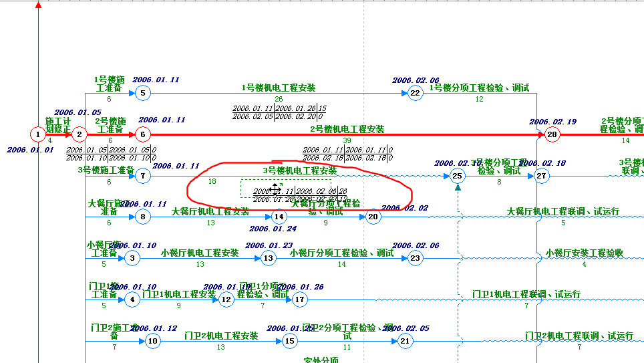Select node 20 dated 2006.02.02
Screen dimensions: 644x363
[x=373, y=217]
